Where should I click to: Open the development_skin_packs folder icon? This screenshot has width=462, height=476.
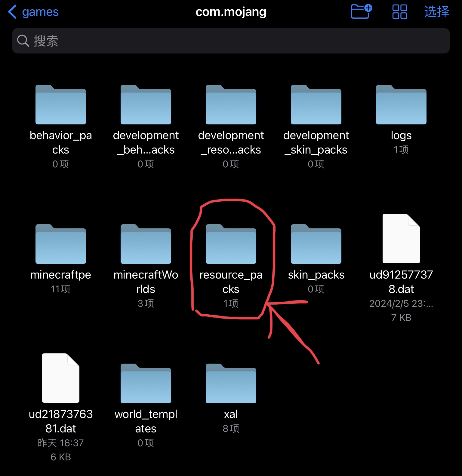point(316,105)
